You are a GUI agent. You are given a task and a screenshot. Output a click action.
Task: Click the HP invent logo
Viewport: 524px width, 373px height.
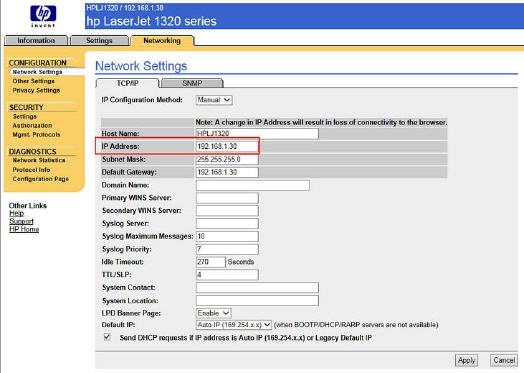[x=43, y=16]
